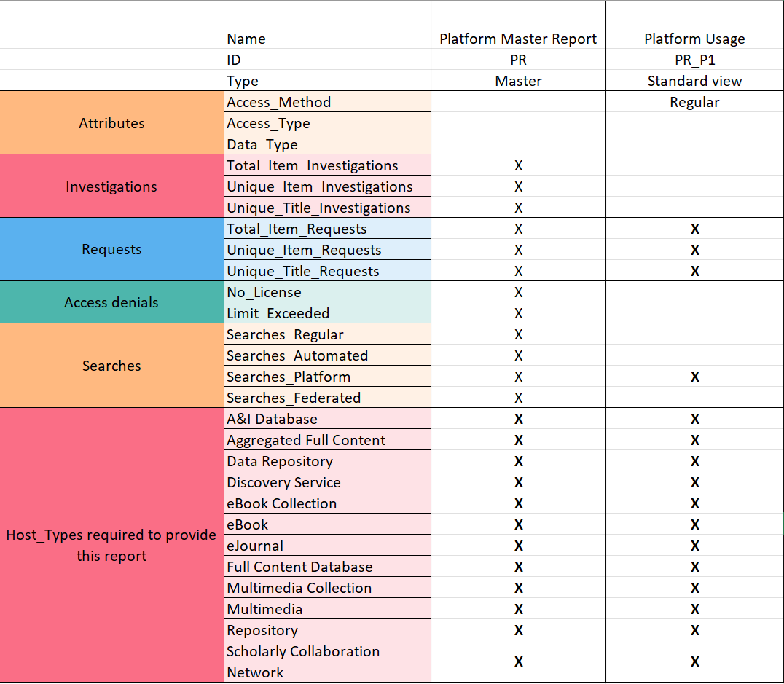Screen dimensions: 784x684
Task: Select the 'Multimedia Collection' cell
Action: click(327, 588)
